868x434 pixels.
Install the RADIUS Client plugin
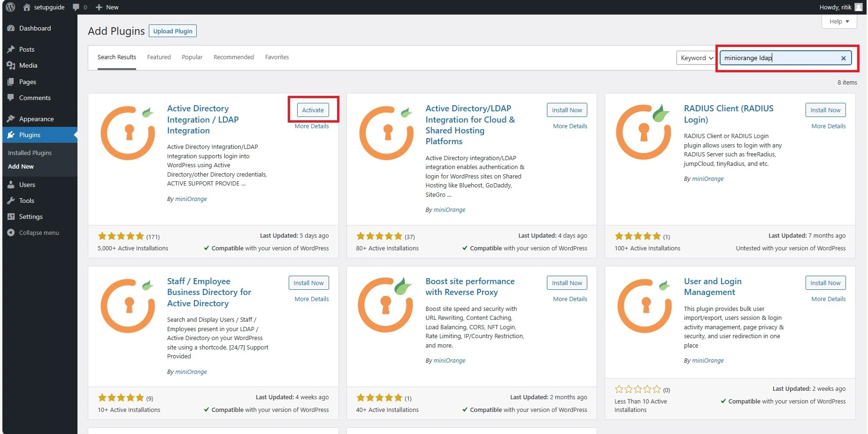point(825,110)
